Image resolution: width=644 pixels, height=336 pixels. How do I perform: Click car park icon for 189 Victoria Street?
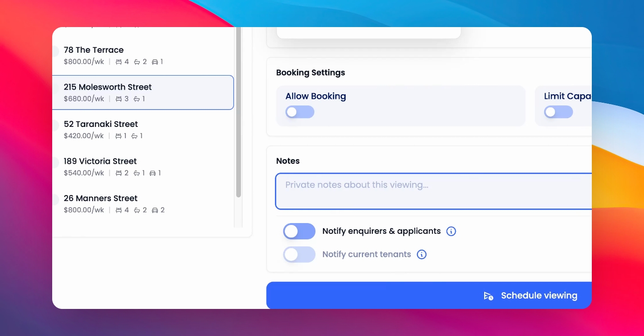pos(153,173)
